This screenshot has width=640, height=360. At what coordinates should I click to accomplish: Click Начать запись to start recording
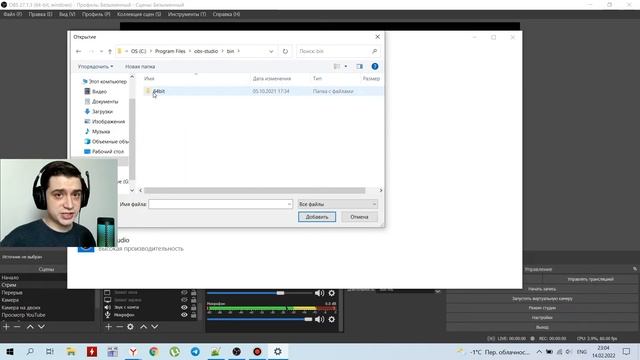(x=542, y=289)
